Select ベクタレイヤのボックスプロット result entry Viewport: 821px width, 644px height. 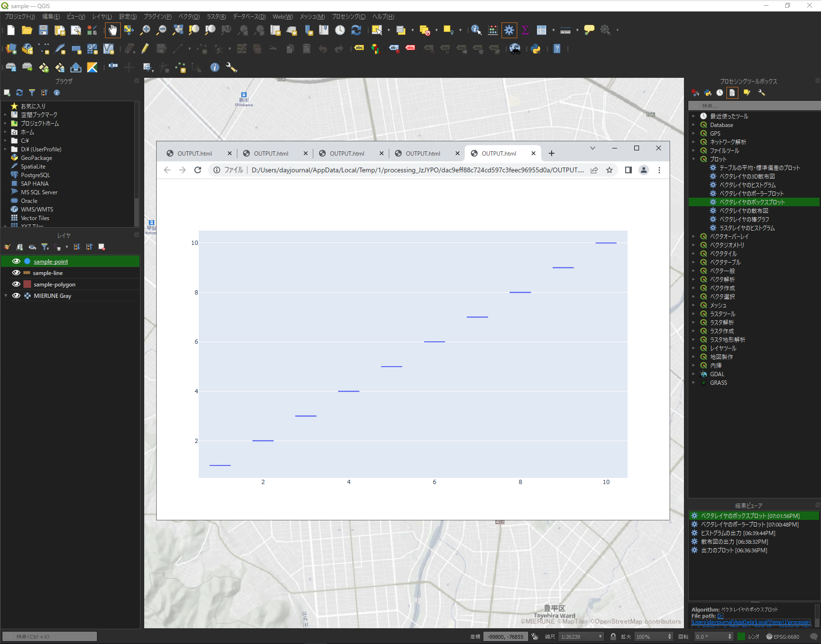coord(754,516)
